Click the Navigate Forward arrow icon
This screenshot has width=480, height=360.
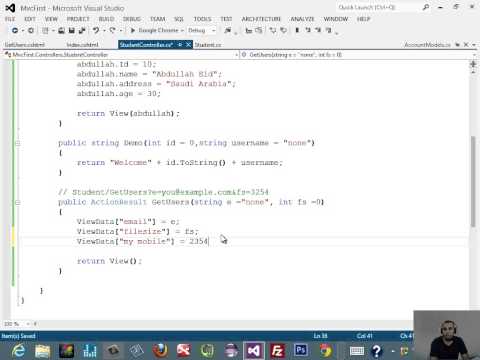31,30
